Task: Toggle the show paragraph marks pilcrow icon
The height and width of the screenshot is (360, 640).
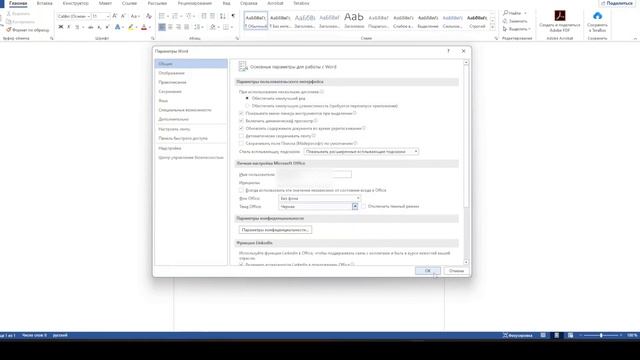Action: [233, 16]
